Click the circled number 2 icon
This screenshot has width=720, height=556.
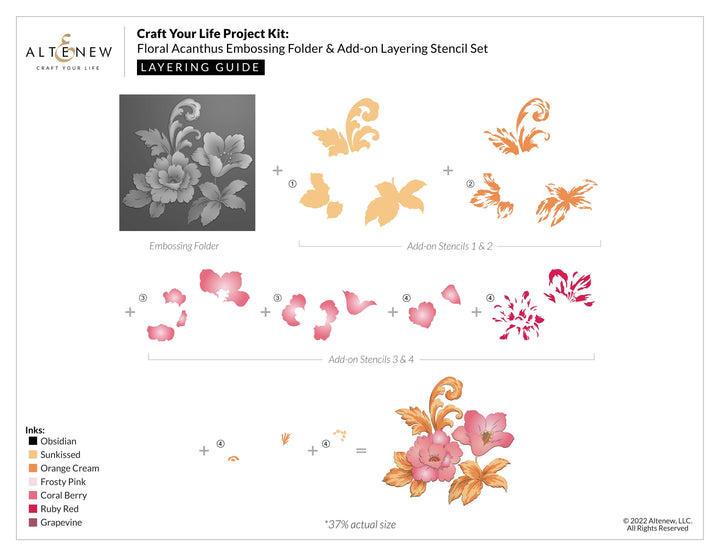pos(470,184)
